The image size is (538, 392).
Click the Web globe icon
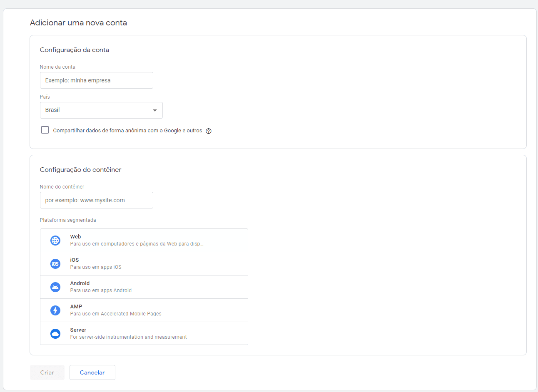coord(55,241)
